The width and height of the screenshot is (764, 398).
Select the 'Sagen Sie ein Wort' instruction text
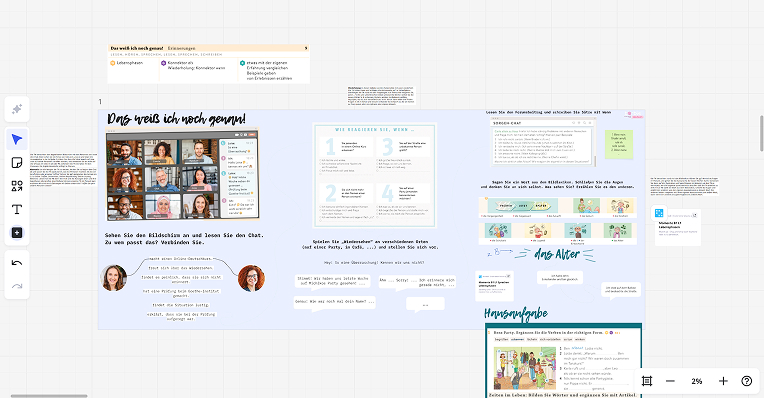tap(557, 184)
